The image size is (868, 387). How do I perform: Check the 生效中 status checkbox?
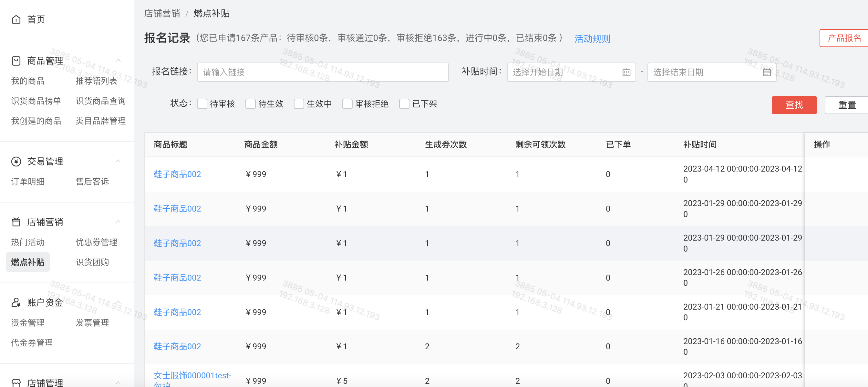299,104
